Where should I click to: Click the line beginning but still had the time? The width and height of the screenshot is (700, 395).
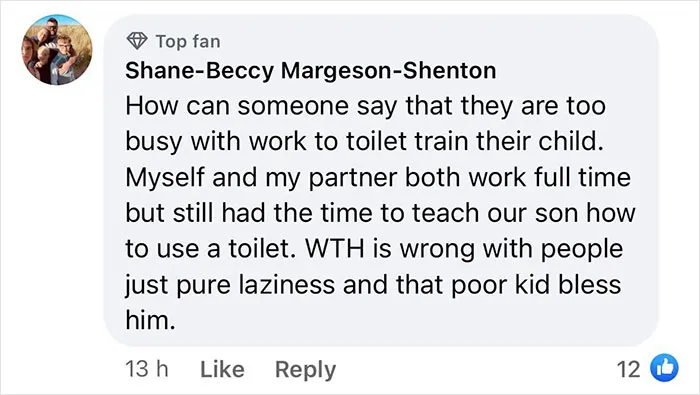point(380,213)
